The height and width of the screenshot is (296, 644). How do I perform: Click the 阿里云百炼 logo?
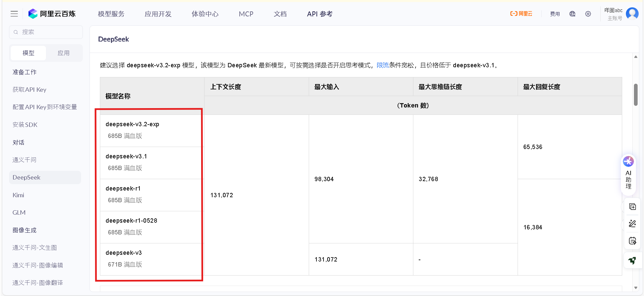(x=52, y=14)
